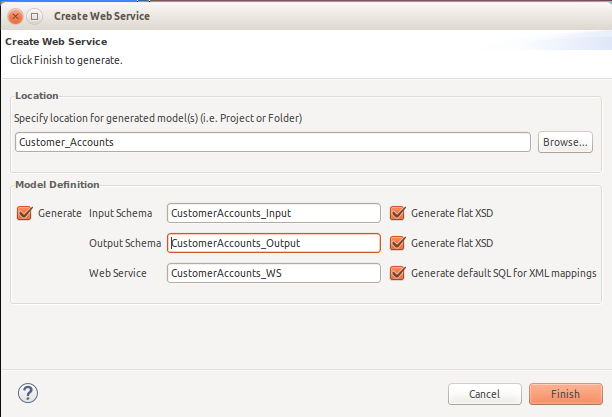The width and height of the screenshot is (612, 417).
Task: Focus the CustomerAccounts_Input schema field
Action: click(x=274, y=213)
